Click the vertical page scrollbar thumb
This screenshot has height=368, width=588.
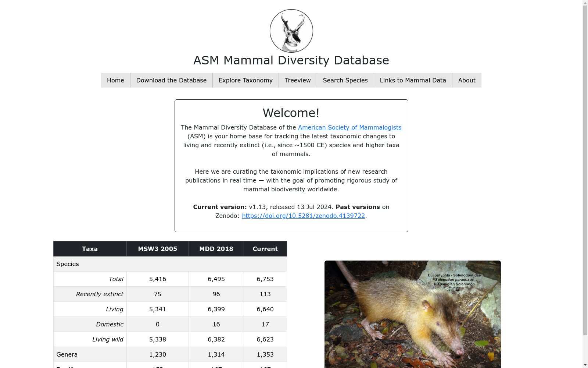[585, 170]
